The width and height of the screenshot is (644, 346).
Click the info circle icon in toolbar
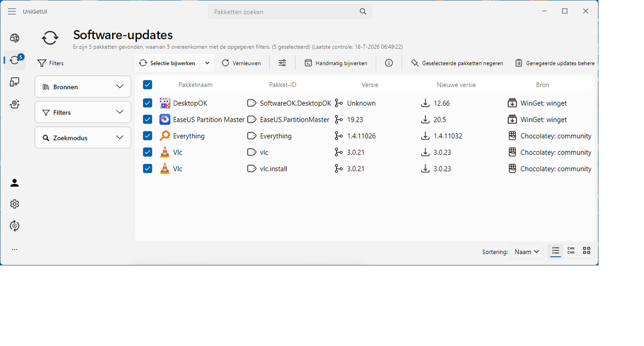click(388, 63)
